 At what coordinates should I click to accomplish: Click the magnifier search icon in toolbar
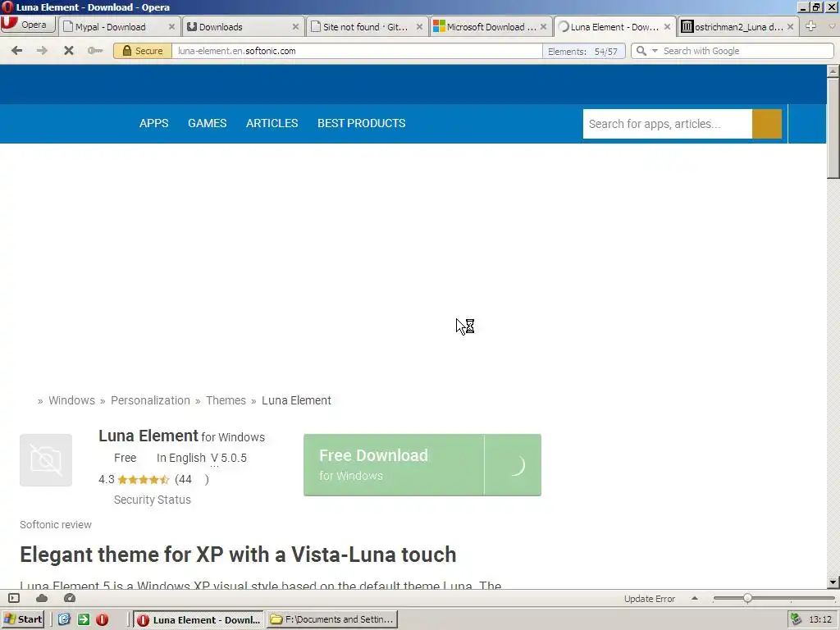[641, 51]
